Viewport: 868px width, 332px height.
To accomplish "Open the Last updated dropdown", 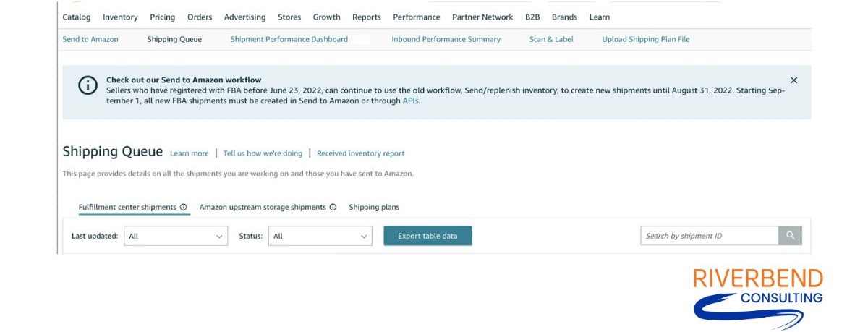I will (x=176, y=236).
